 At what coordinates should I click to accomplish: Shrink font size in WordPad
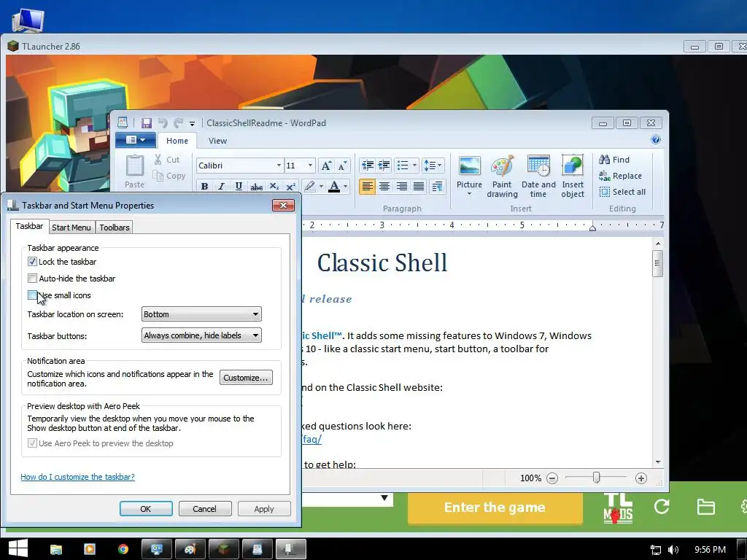pos(343,166)
